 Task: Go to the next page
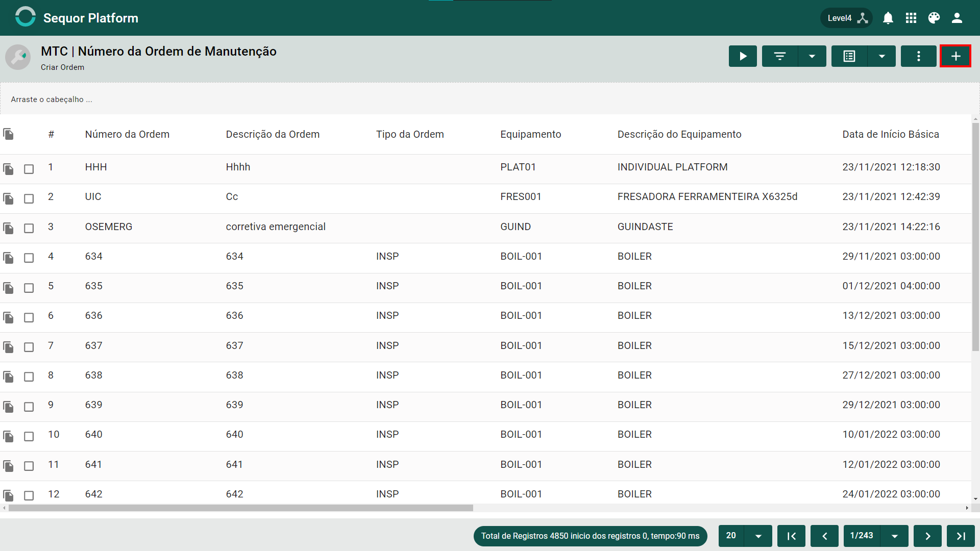pyautogui.click(x=927, y=536)
